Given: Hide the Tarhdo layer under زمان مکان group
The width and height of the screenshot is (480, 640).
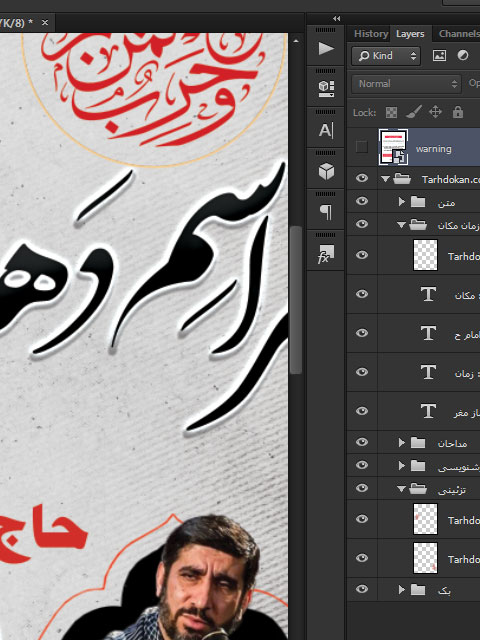Looking at the screenshot, I should [x=362, y=255].
